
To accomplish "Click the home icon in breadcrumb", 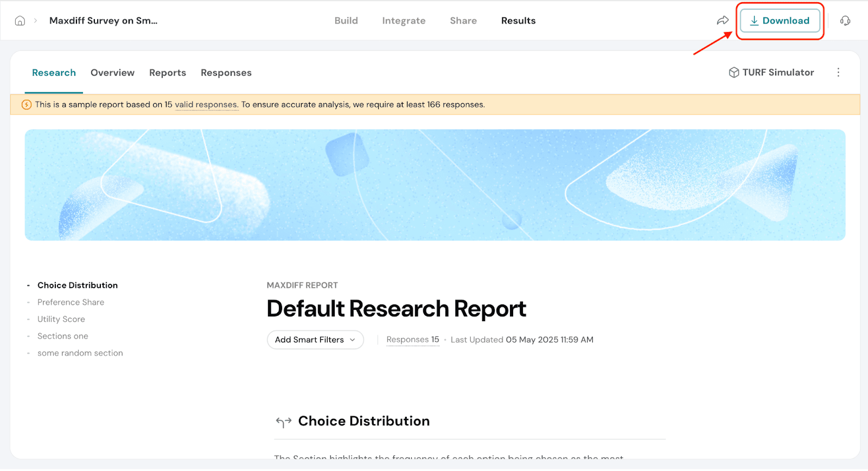I will click(x=20, y=21).
